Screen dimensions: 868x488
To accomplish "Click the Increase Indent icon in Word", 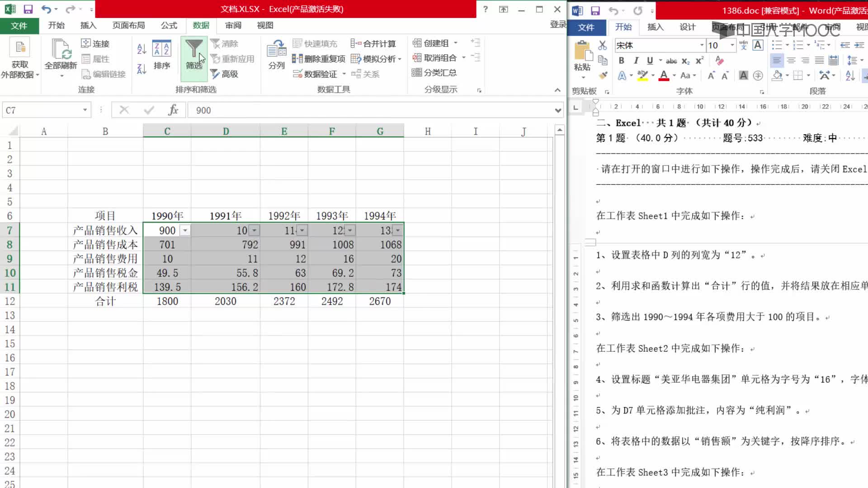I will [859, 45].
